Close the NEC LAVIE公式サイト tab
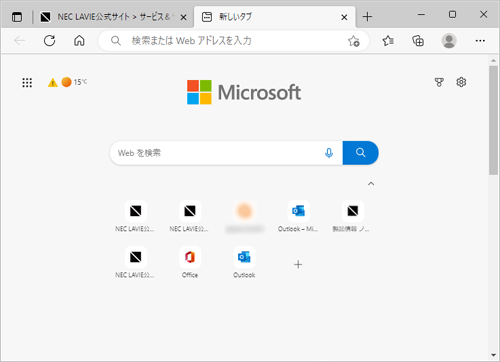 click(x=183, y=17)
